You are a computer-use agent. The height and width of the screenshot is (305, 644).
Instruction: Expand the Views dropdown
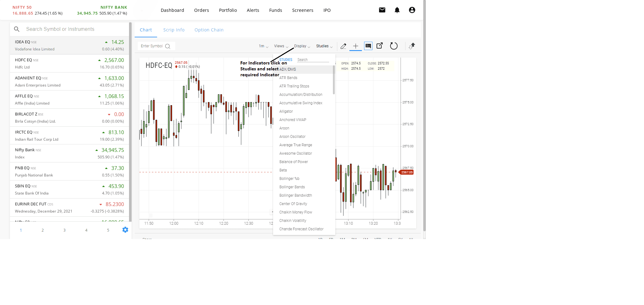pos(281,46)
